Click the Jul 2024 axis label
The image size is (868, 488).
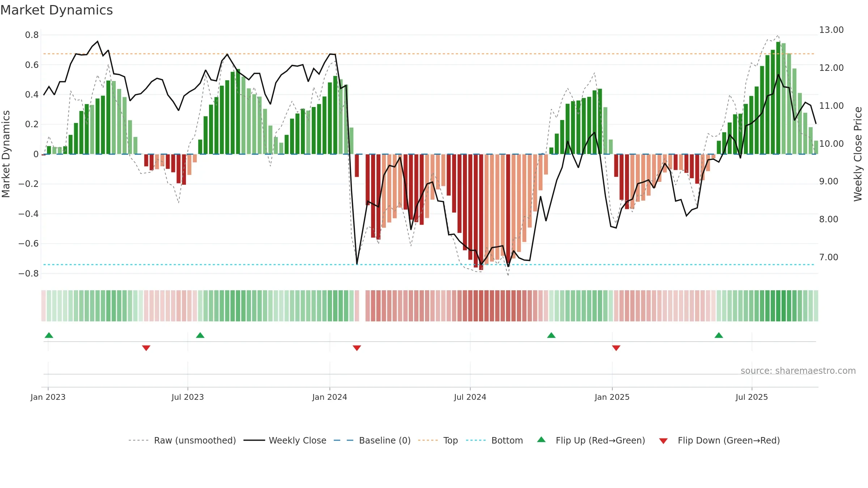(470, 397)
